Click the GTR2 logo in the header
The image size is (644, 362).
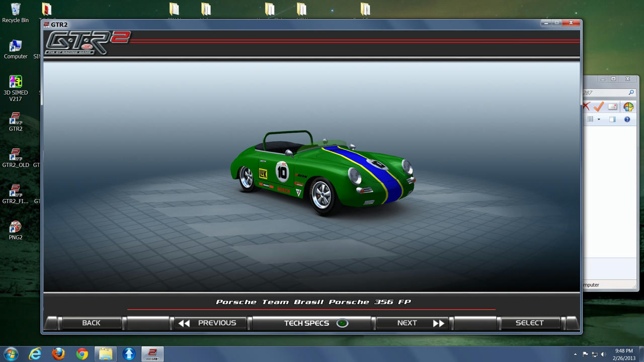(88, 42)
